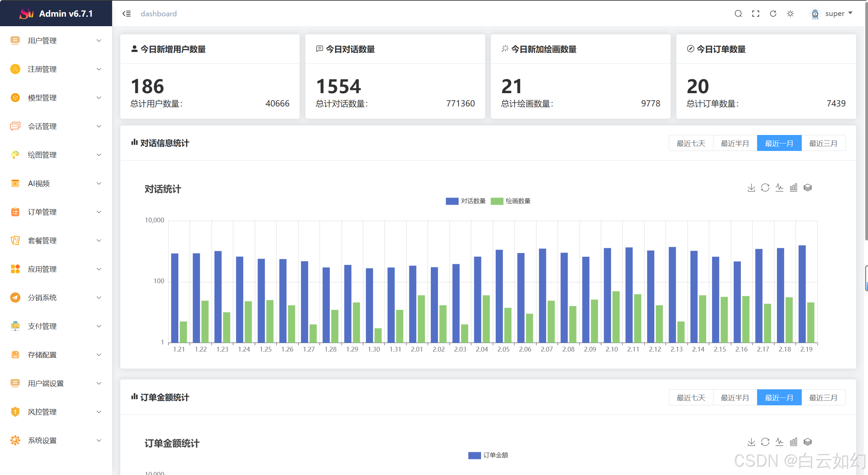Collapse the sidebar with the fold icon

click(x=126, y=14)
